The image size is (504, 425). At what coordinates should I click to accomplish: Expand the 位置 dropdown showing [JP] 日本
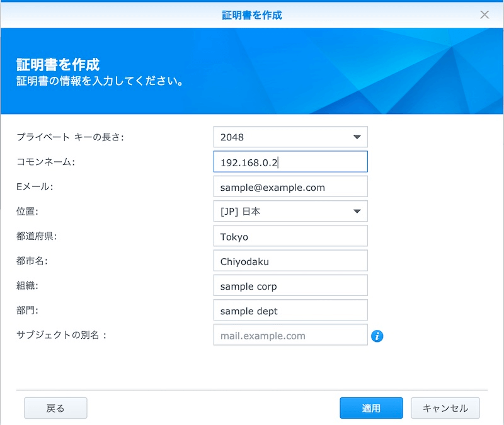point(290,212)
